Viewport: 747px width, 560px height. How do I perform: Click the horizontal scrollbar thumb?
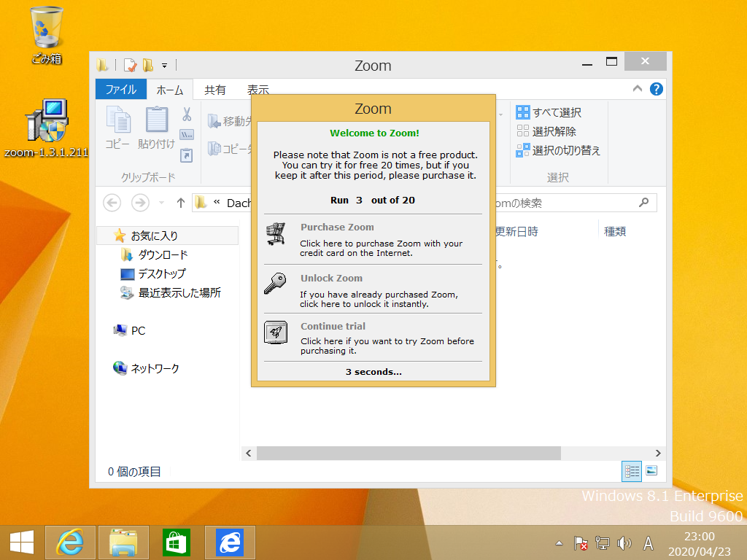[409, 454]
